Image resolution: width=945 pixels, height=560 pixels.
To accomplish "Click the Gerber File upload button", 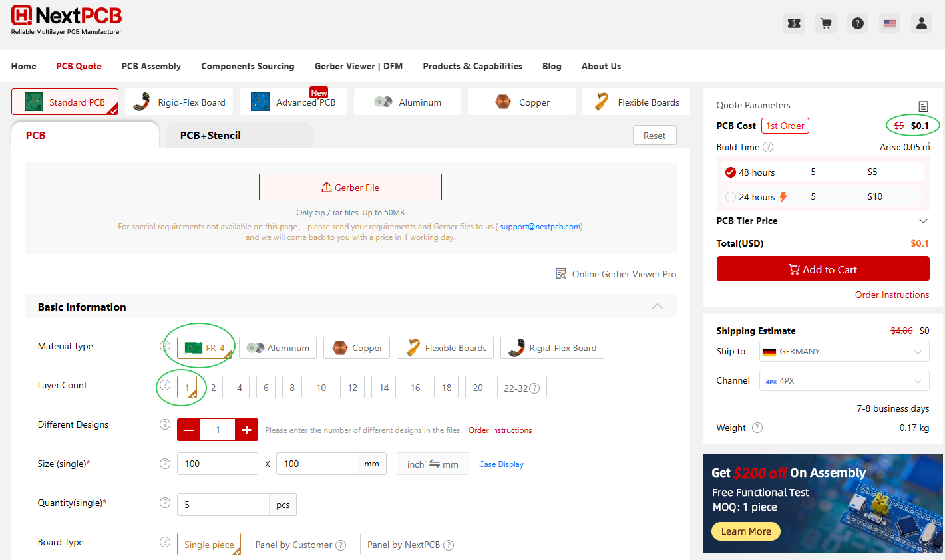I will pos(350,188).
